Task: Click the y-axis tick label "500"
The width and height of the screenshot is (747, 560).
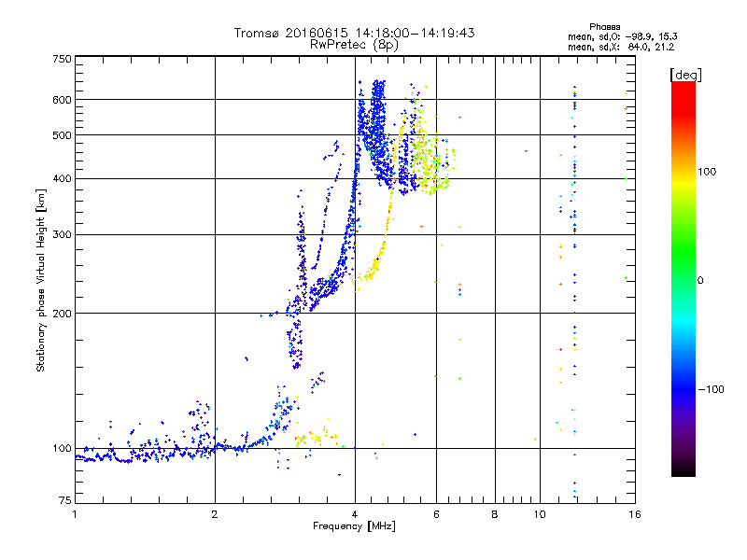Action: click(62, 135)
